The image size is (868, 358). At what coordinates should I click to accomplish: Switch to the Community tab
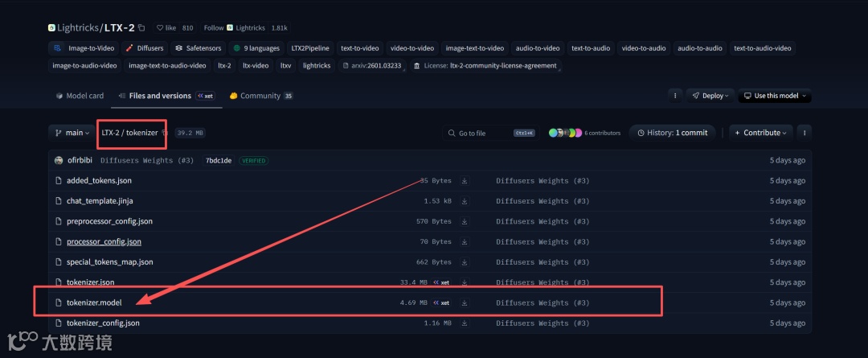[x=260, y=96]
